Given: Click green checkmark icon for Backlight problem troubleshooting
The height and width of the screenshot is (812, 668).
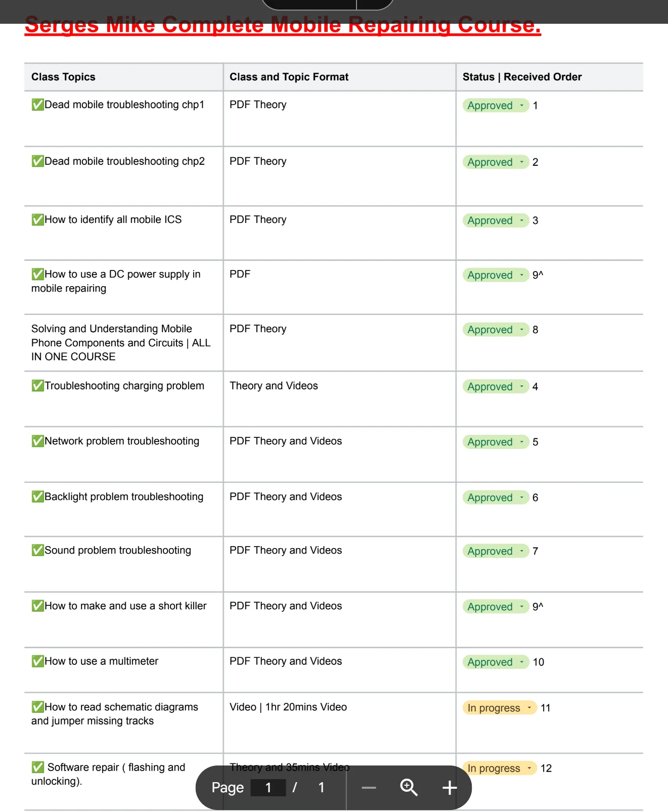Looking at the screenshot, I should pyautogui.click(x=38, y=497).
